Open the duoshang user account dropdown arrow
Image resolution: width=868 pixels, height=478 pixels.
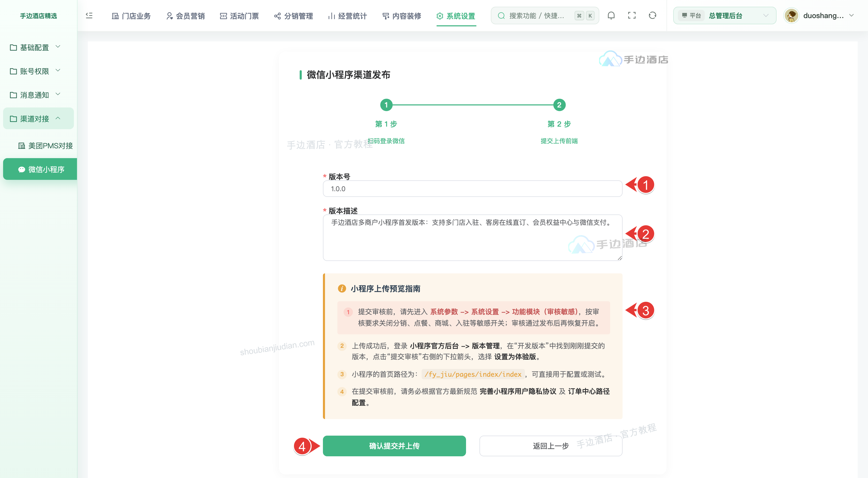(851, 16)
